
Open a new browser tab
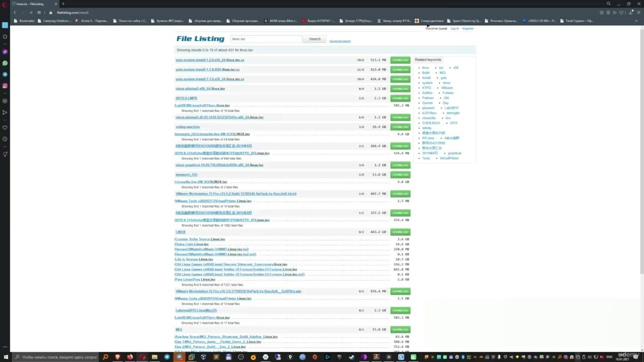[x=63, y=4]
